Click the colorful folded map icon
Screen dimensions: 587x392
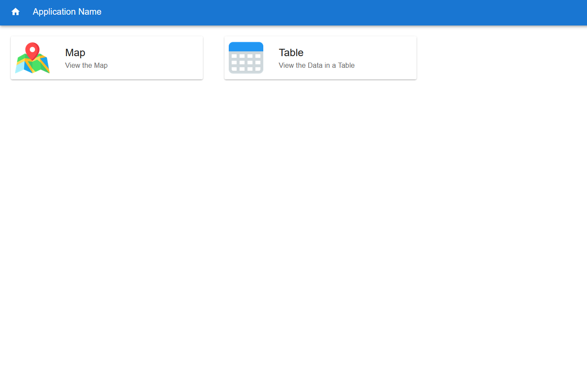(32, 58)
